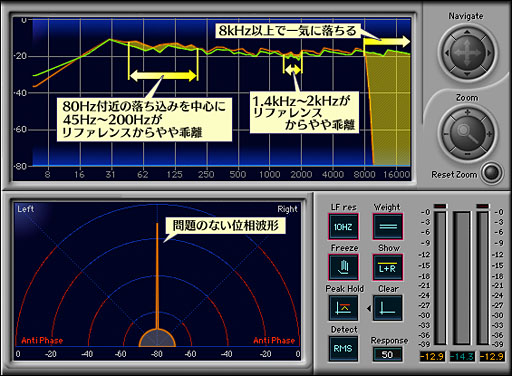The width and height of the screenshot is (512, 376).
Task: Click the center level meter bar
Action: pos(462,278)
